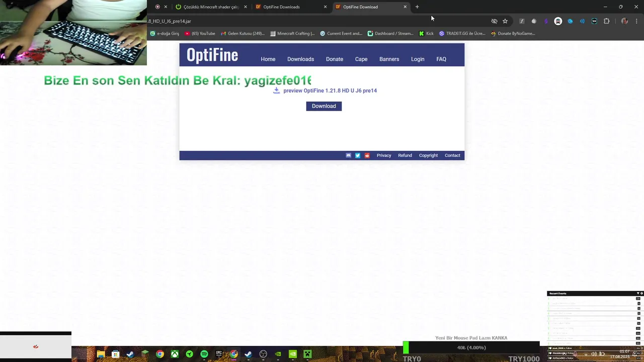Click the blue Download button
The image size is (644, 362).
324,106
